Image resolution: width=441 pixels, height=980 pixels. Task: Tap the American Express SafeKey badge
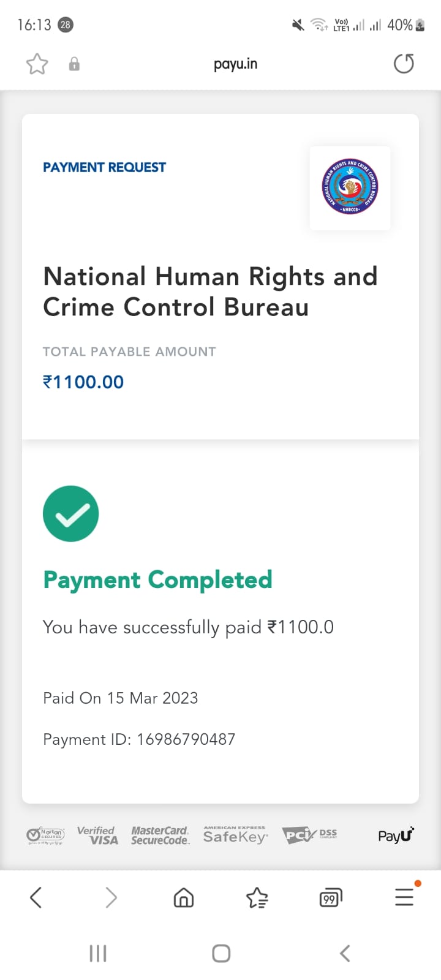pyautogui.click(x=235, y=835)
